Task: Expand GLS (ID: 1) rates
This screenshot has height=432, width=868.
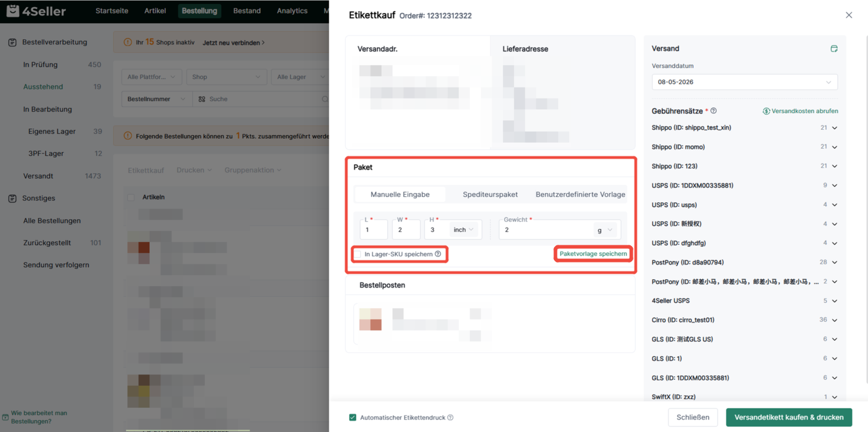Action: click(834, 359)
